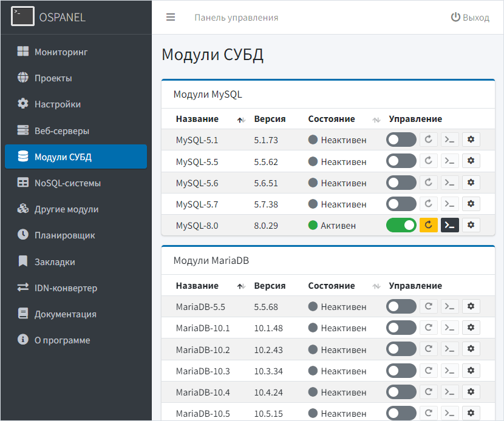Open settings gear for MySQL-8.0
The image size is (504, 421).
[x=471, y=225]
